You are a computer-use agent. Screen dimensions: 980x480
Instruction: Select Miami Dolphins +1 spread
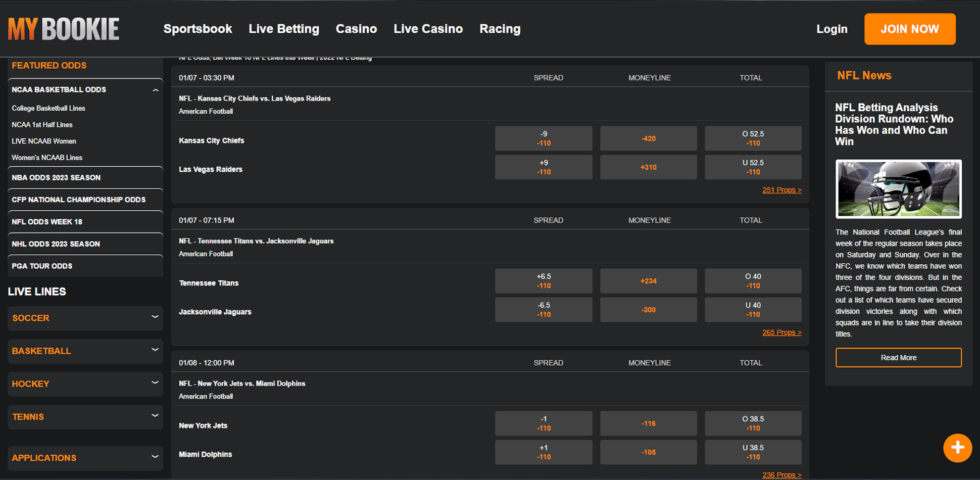point(543,452)
